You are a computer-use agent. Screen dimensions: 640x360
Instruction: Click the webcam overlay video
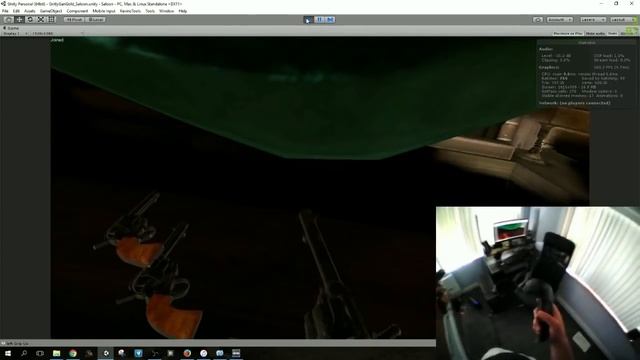click(538, 283)
